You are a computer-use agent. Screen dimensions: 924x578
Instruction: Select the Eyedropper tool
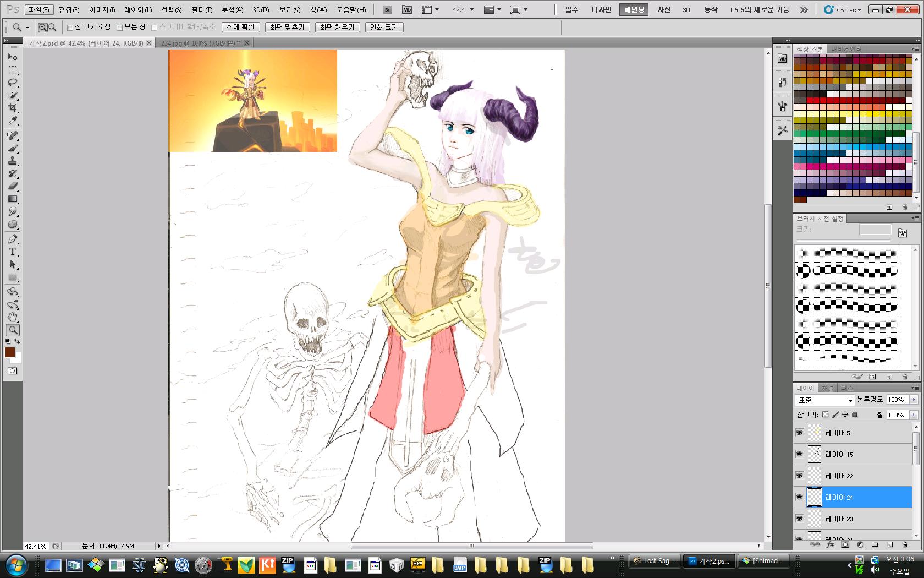[x=13, y=121]
